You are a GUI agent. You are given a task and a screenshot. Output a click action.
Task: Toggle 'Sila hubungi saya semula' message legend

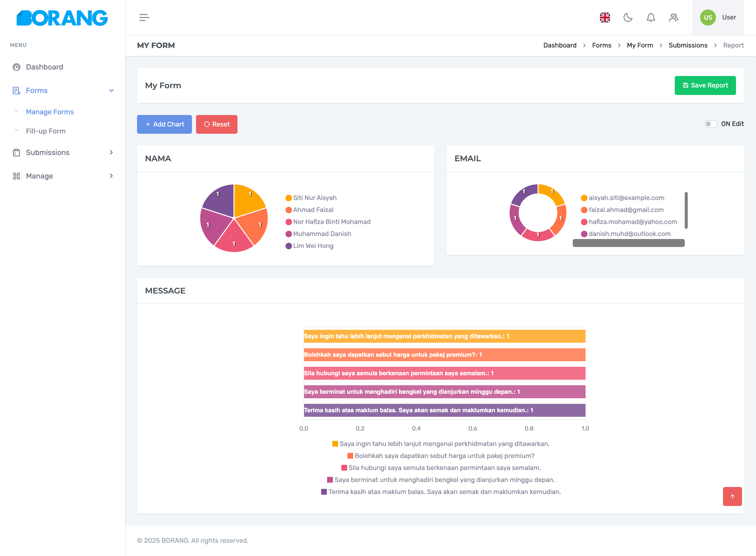[x=441, y=468]
